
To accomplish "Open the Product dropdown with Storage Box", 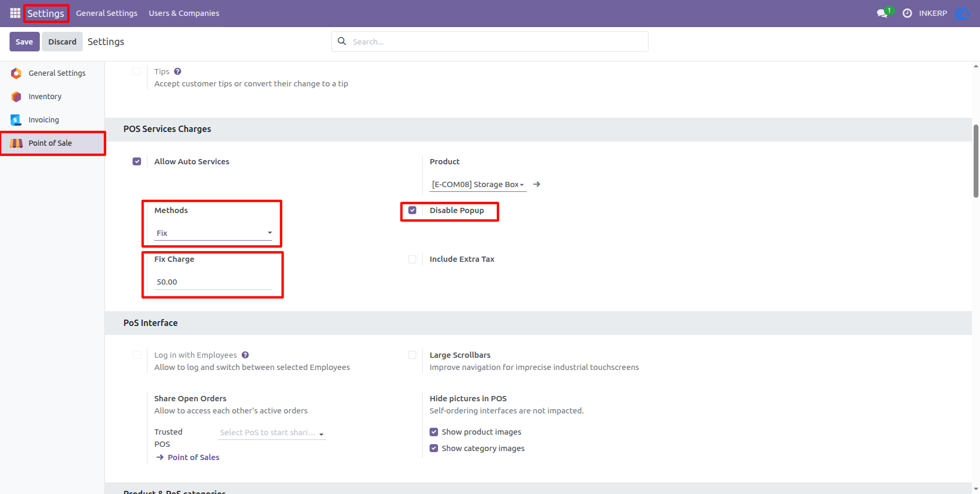I will pos(478,184).
